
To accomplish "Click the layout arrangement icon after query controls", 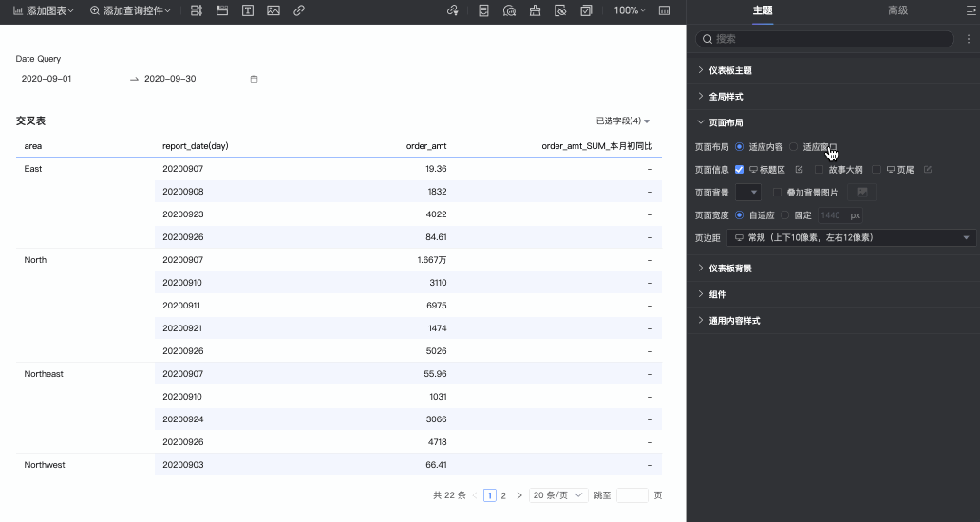I will tap(197, 10).
